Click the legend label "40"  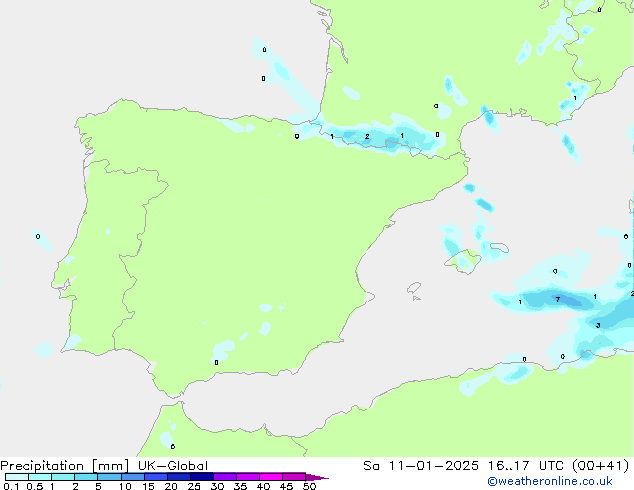pos(263,486)
